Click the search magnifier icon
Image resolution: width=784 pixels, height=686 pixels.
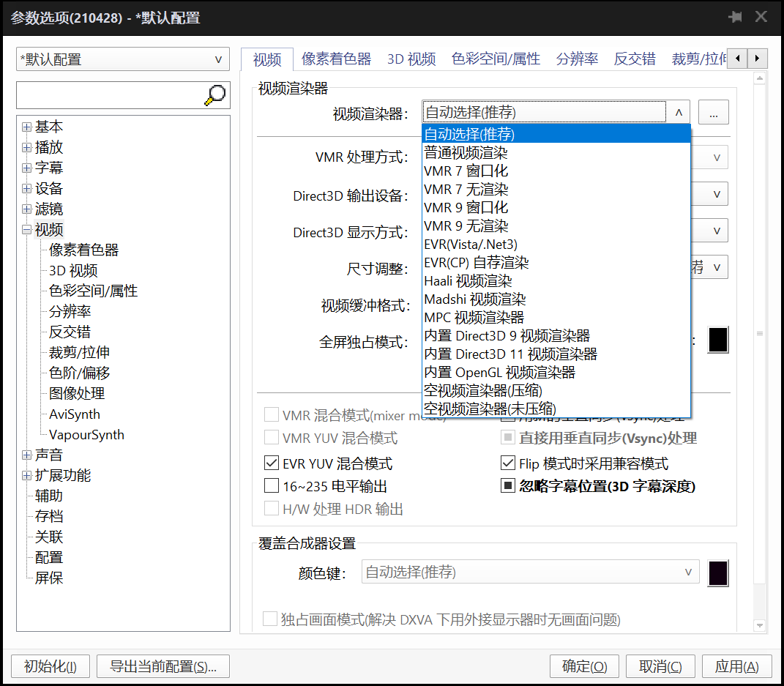pos(215,95)
